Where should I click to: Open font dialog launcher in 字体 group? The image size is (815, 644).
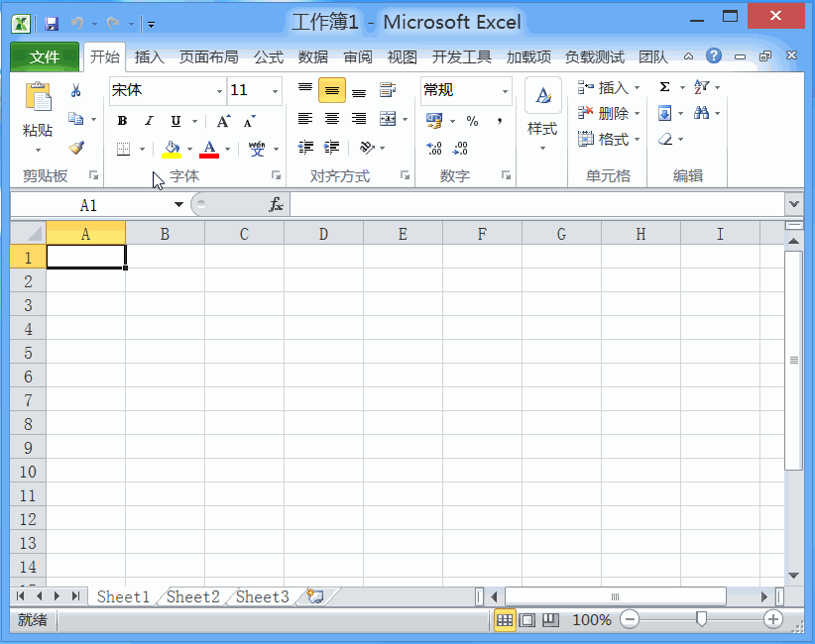(276, 175)
